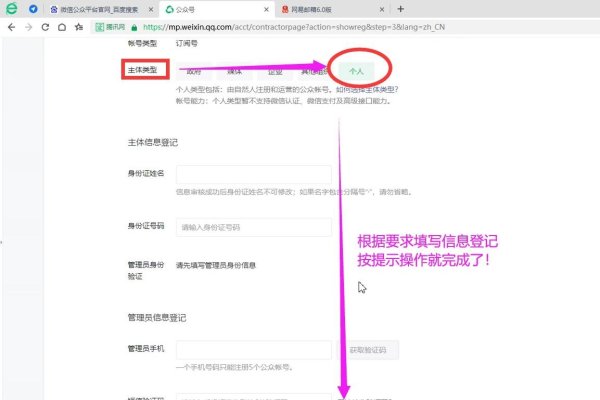
Task: Click the 身份证号码 input field
Action: point(254,227)
